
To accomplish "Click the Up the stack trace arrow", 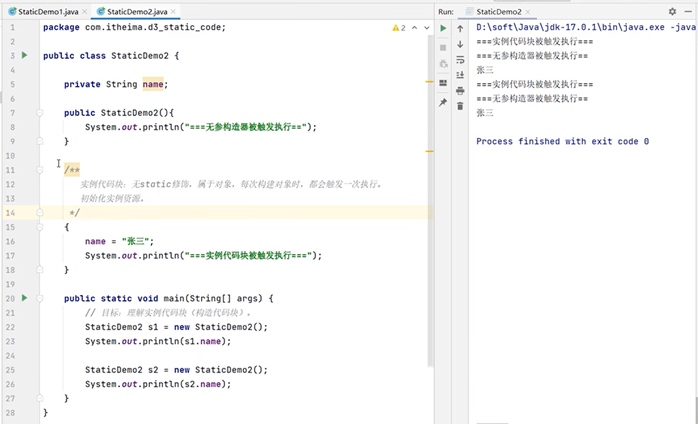I will click(460, 29).
